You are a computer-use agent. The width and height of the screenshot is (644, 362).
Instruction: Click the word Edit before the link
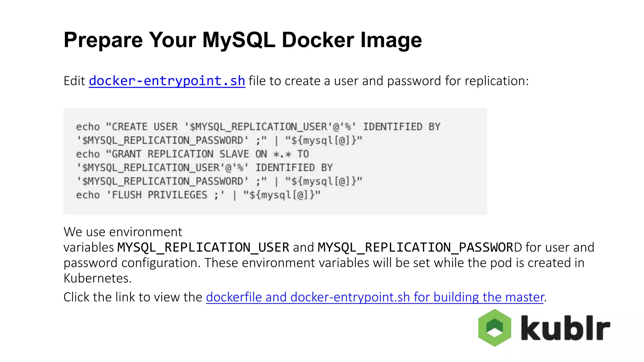tap(74, 81)
